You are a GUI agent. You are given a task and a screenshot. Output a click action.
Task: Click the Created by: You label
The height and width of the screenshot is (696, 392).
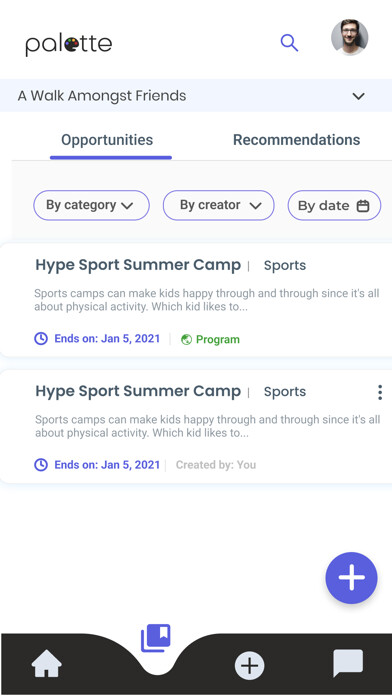click(216, 465)
